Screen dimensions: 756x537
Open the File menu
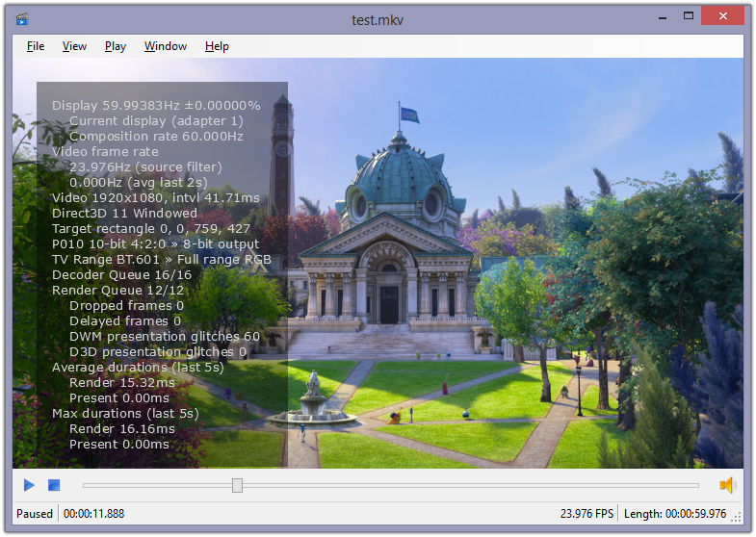[x=36, y=46]
